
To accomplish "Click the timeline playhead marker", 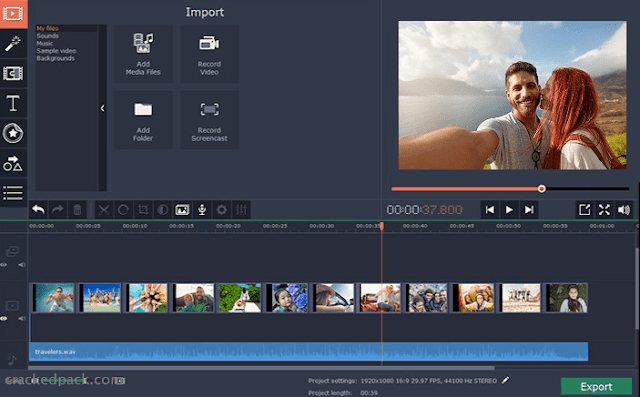I will pyautogui.click(x=382, y=226).
